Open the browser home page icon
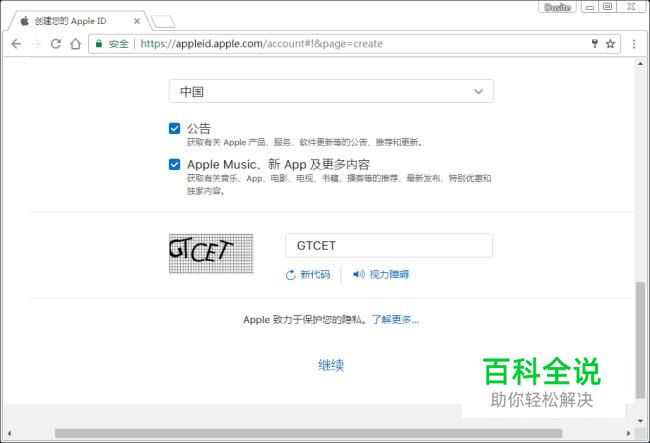 click(x=75, y=44)
